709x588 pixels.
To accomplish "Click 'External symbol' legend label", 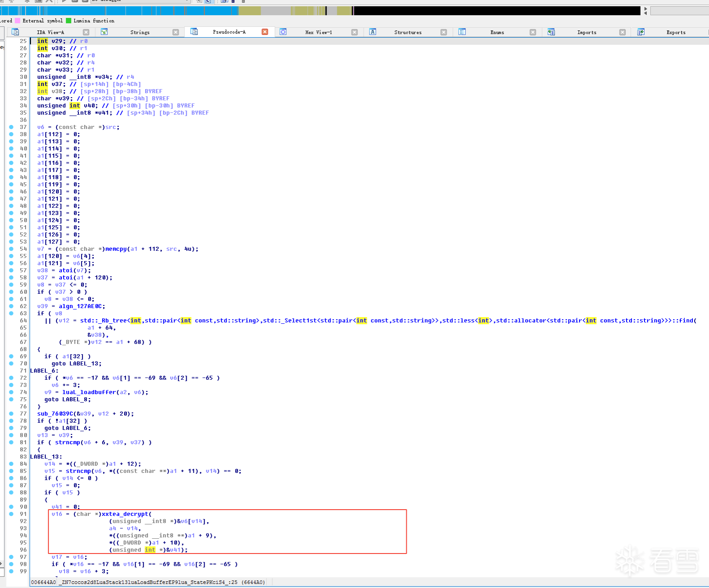I will pyautogui.click(x=43, y=21).
